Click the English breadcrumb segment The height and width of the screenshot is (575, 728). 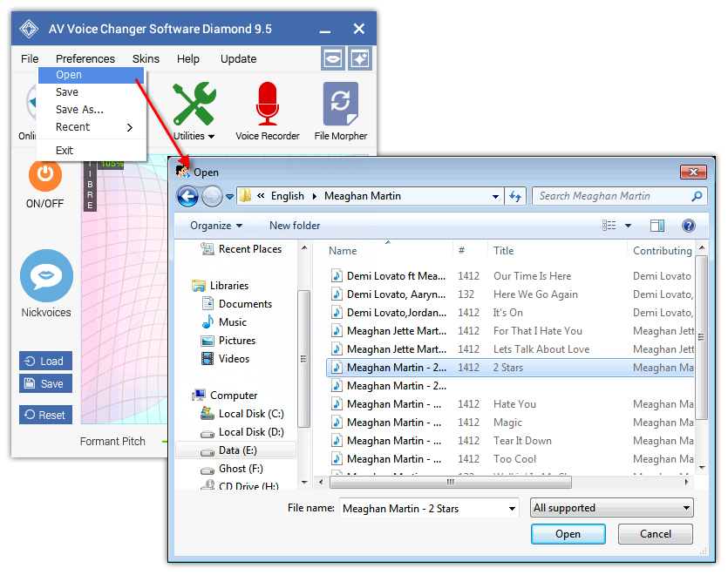(x=288, y=196)
